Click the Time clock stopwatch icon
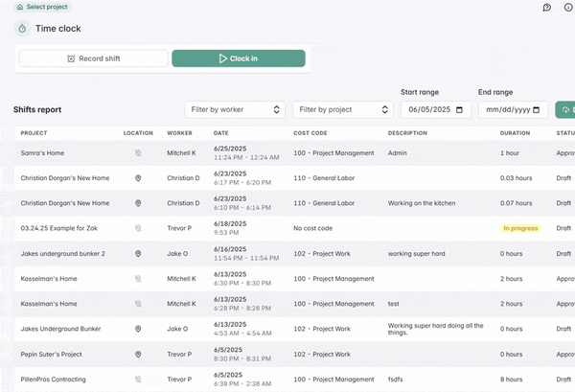This screenshot has height=392, width=575. click(22, 28)
